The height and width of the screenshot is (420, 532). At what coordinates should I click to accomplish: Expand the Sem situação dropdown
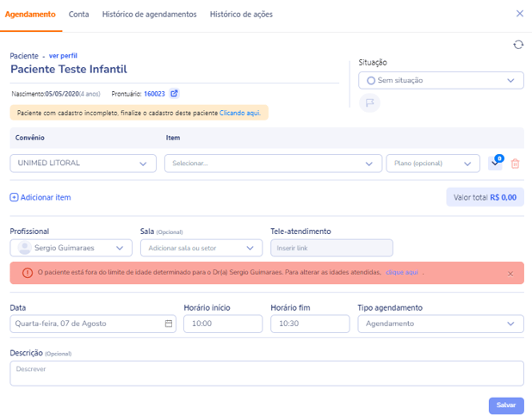click(441, 80)
